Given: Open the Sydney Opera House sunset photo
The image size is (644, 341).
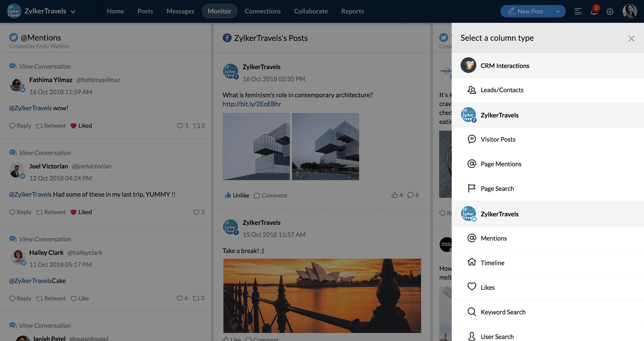Looking at the screenshot, I should click(x=322, y=296).
